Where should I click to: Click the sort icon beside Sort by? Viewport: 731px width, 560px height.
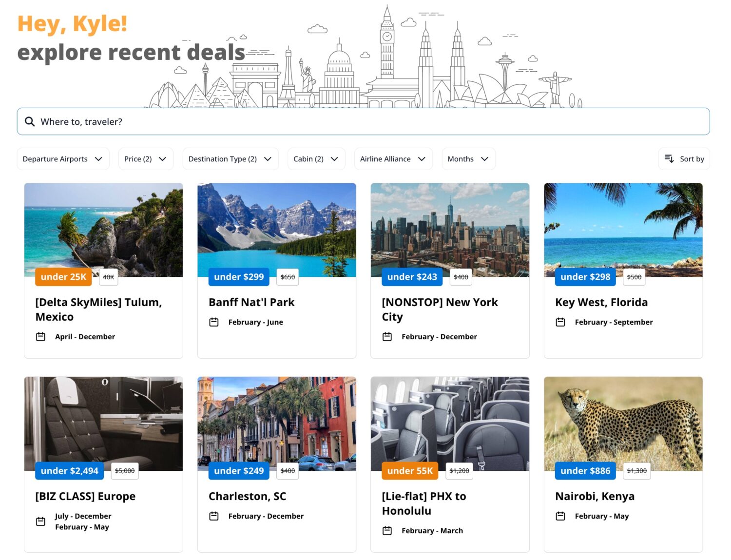point(670,158)
